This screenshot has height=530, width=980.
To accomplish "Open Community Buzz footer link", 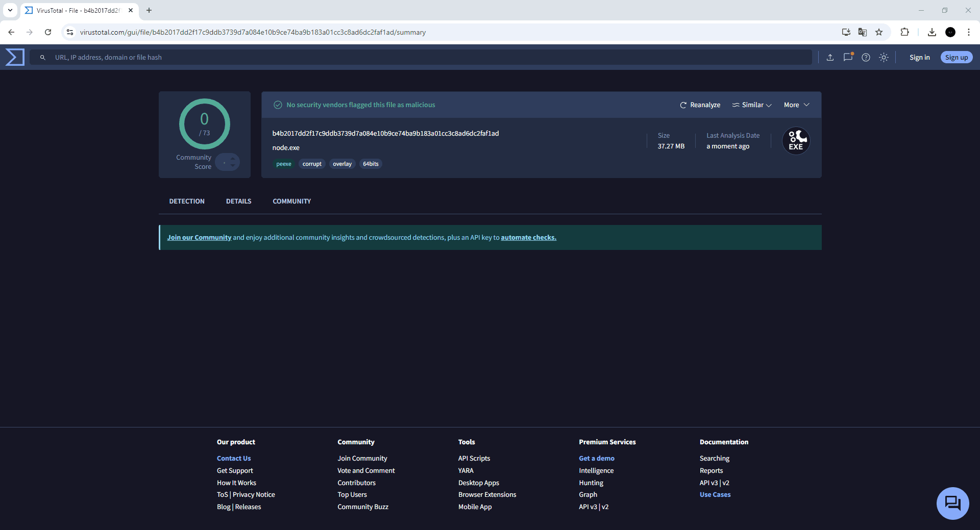I will click(x=363, y=507).
